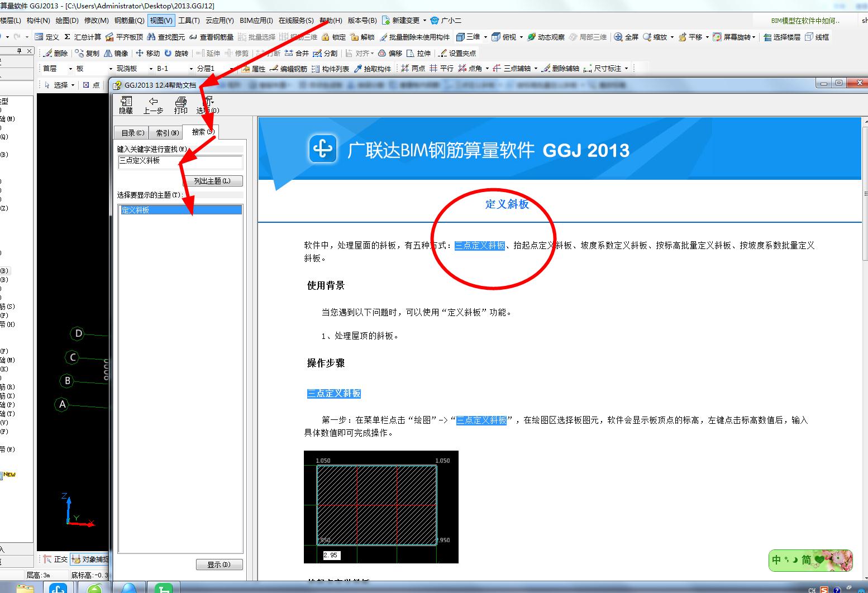Select the 偏移 offset tool
The image size is (868, 593).
click(x=390, y=53)
